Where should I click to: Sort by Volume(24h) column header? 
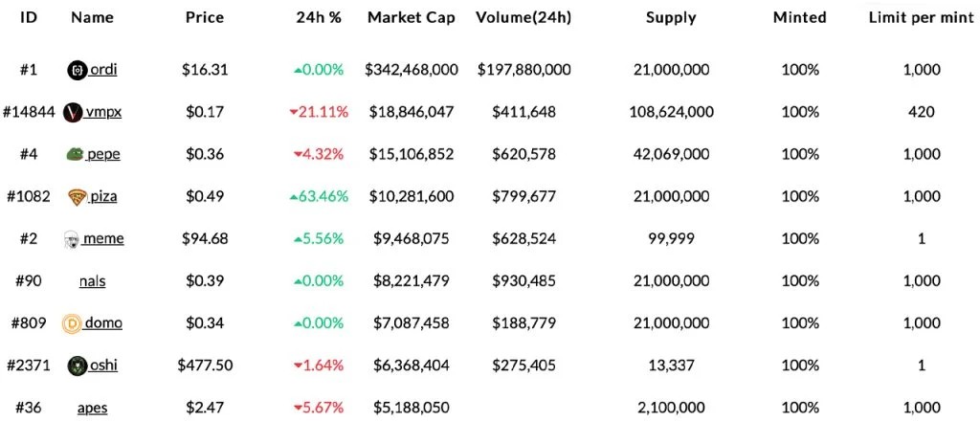(x=523, y=18)
